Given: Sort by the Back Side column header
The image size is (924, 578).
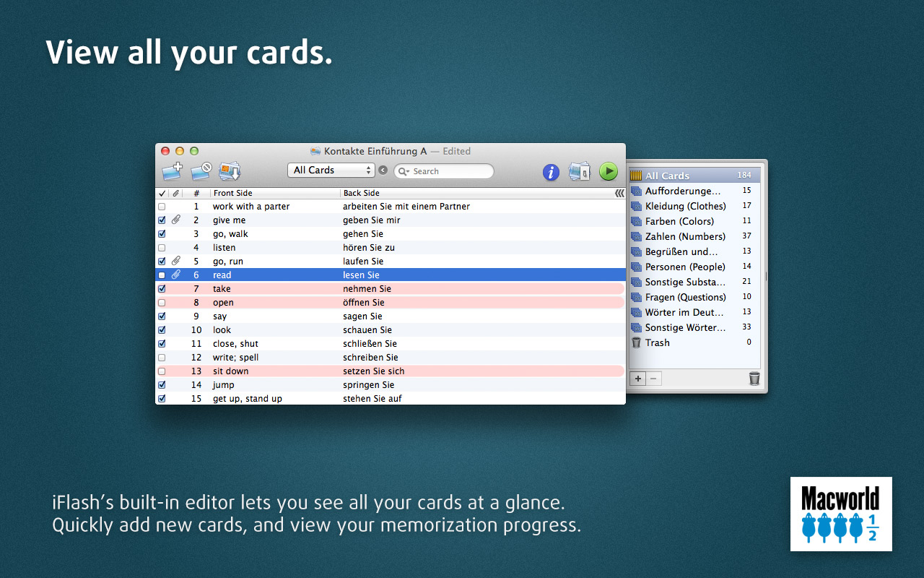Looking at the screenshot, I should [476, 193].
